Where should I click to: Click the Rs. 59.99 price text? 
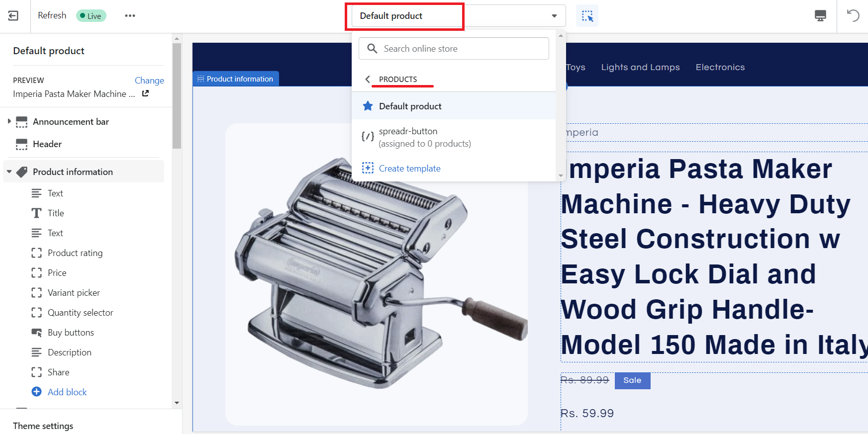point(587,413)
